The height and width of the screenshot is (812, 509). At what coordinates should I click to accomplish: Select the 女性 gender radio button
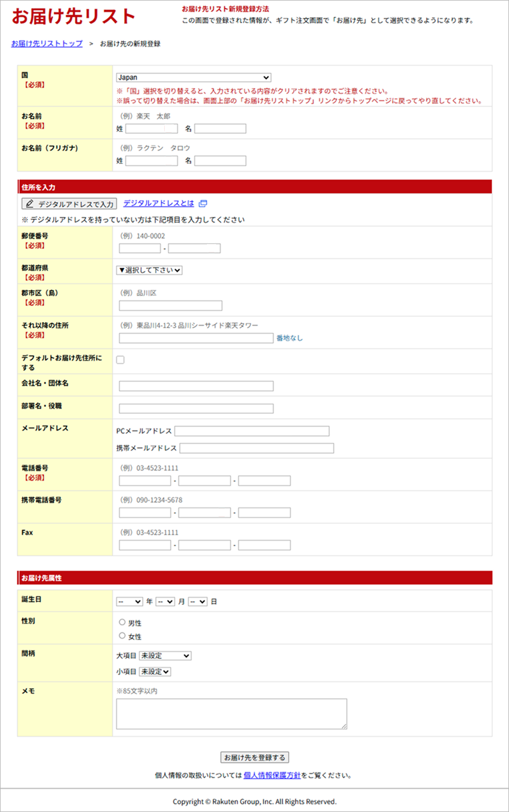pos(122,635)
